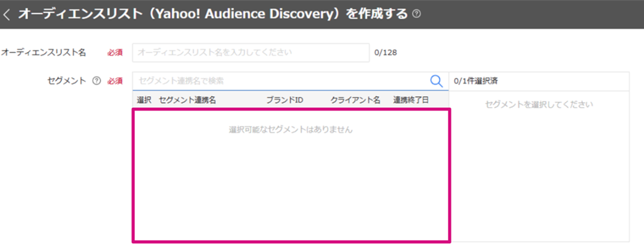Sort by セグメント連携名 column header
This screenshot has width=644, height=250.
coord(187,100)
